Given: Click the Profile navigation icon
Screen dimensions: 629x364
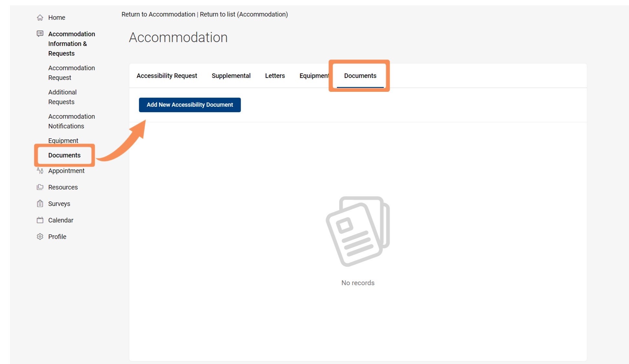Looking at the screenshot, I should point(40,236).
